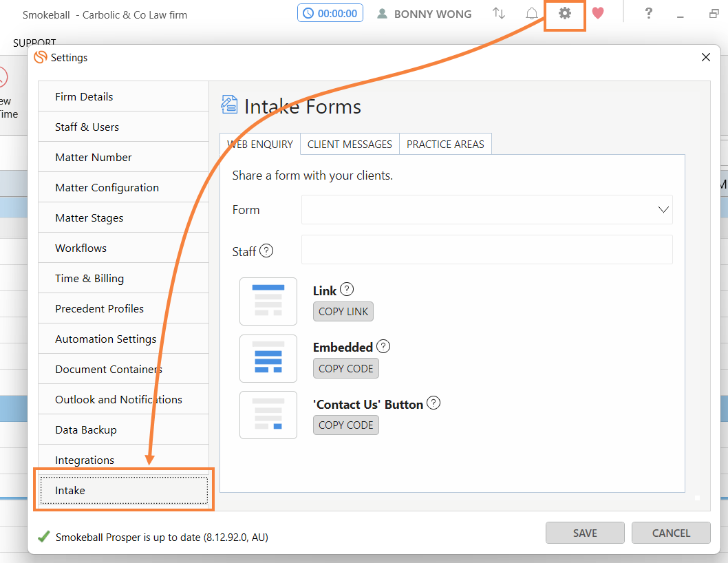Click the SAVE button
Screen dimensions: 728x563
(585, 533)
